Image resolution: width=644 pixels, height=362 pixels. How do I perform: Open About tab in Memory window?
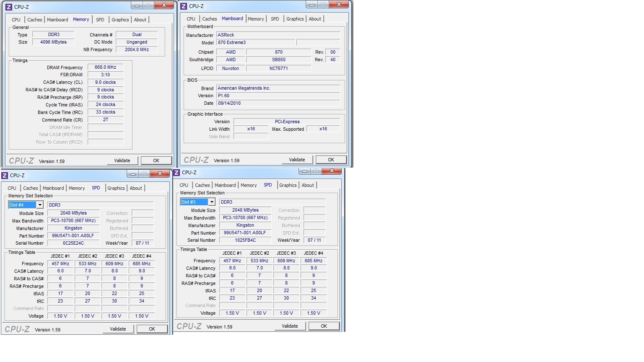pyautogui.click(x=140, y=20)
